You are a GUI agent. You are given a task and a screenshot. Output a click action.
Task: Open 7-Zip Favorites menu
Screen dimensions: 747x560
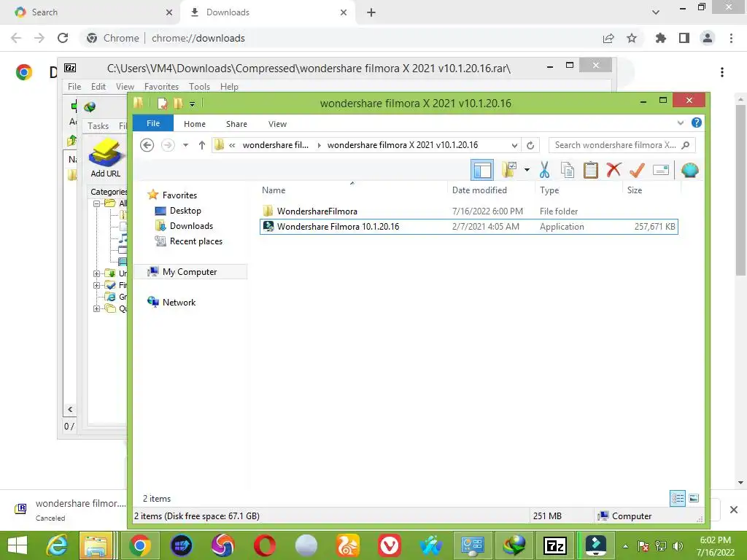pyautogui.click(x=161, y=87)
